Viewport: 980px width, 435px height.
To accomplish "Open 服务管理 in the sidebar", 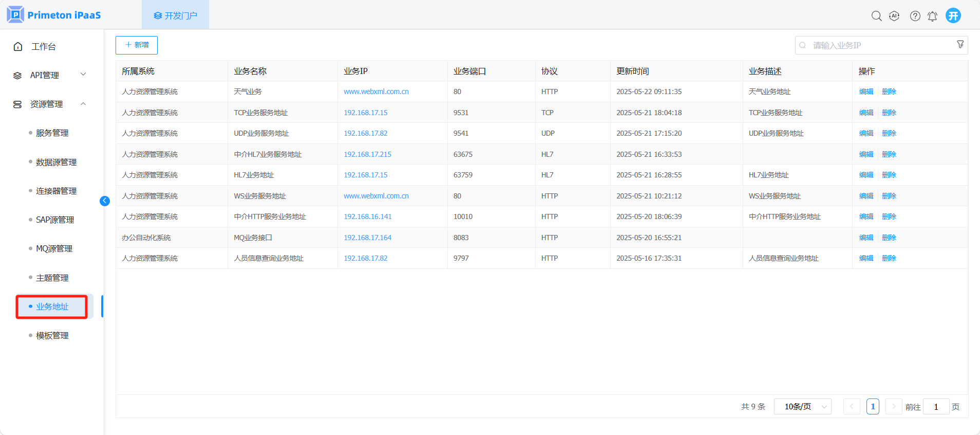I will point(52,133).
